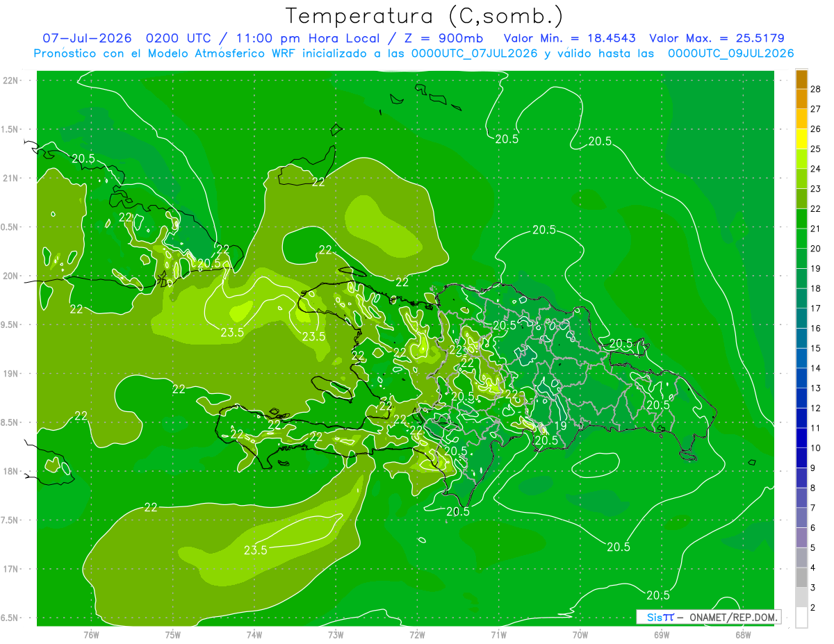Click the white swatch at the color scale bottom
Image resolution: width=834 pixels, height=644 pixels.
801,618
